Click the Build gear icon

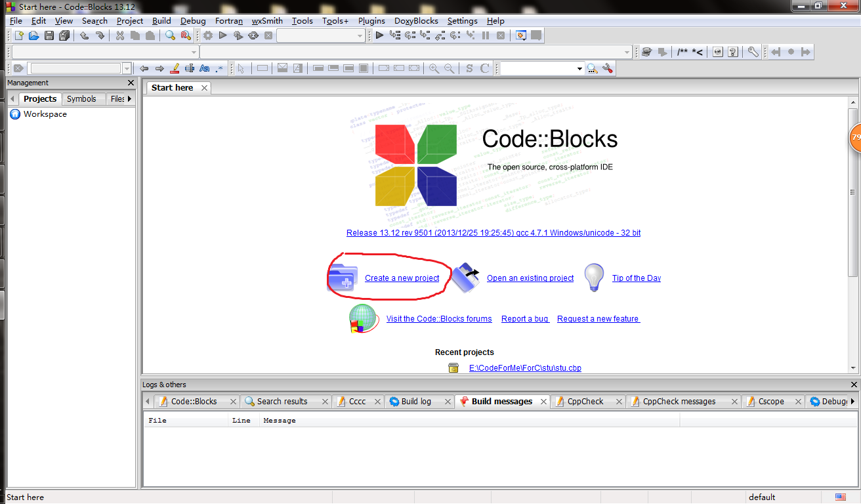tap(208, 35)
